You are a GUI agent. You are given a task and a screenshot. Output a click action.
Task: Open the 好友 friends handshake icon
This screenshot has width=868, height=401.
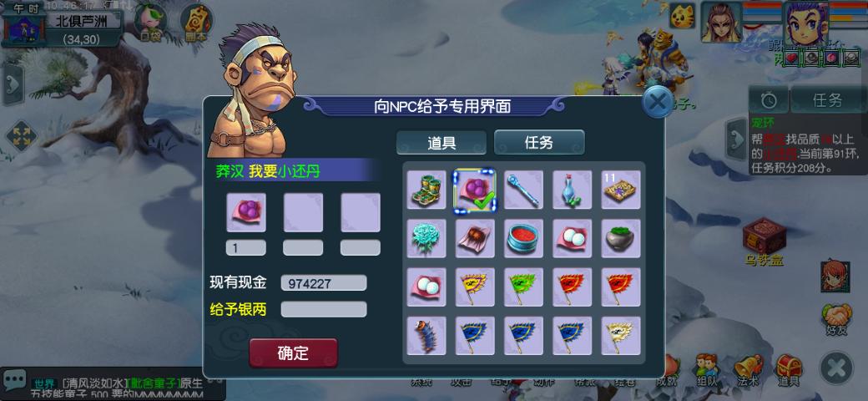[836, 319]
